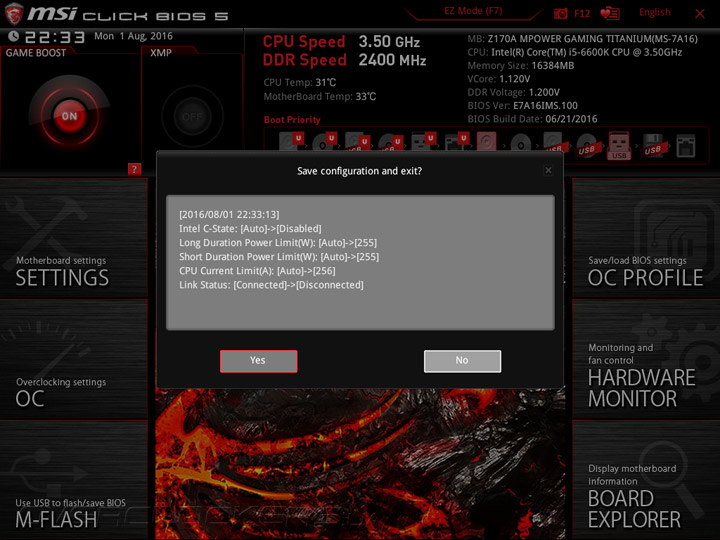This screenshot has width=720, height=540.
Task: Open the OC overclocking settings panel
Action: 73,360
